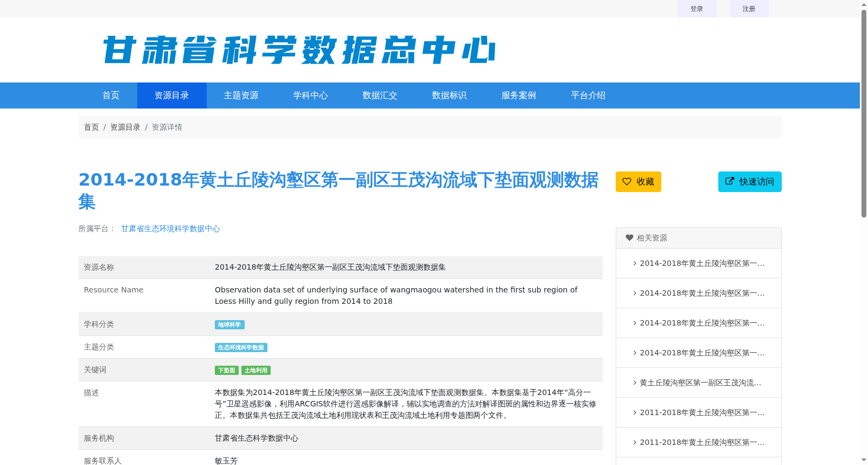
Task: Click the blue dataset title heading
Action: pos(339,190)
